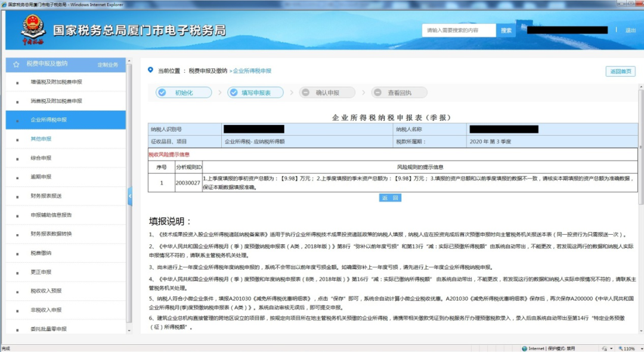Open the zoom level dropdown arrow
The width and height of the screenshot is (644, 352).
[640, 348]
